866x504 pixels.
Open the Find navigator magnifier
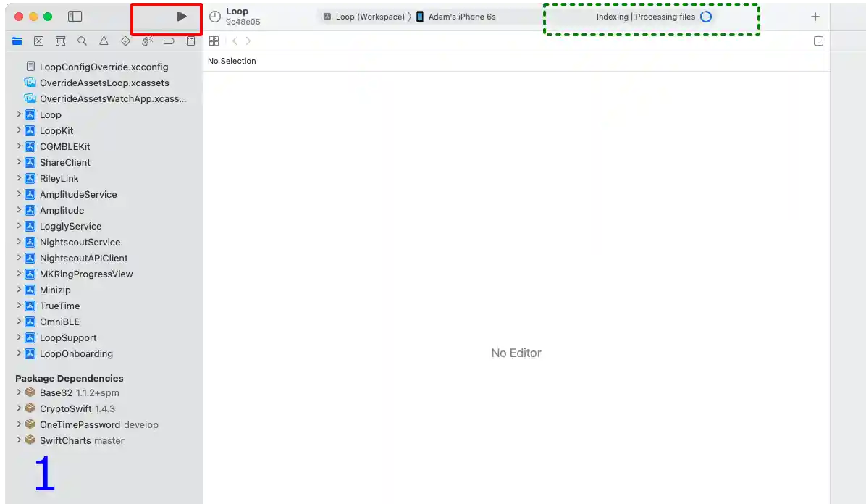point(82,41)
